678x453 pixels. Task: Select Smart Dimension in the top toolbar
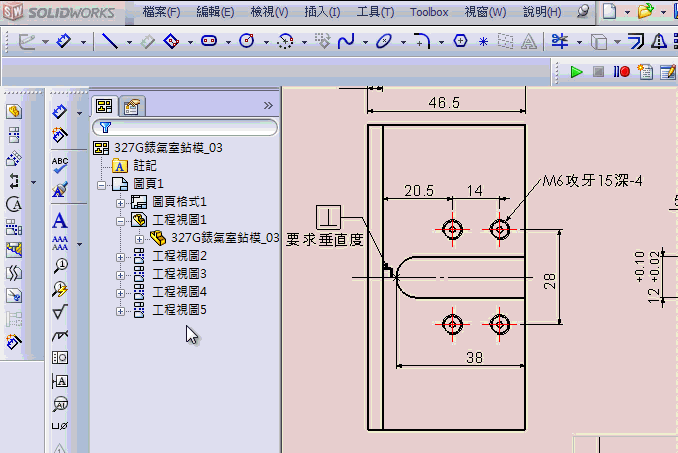pos(64,41)
